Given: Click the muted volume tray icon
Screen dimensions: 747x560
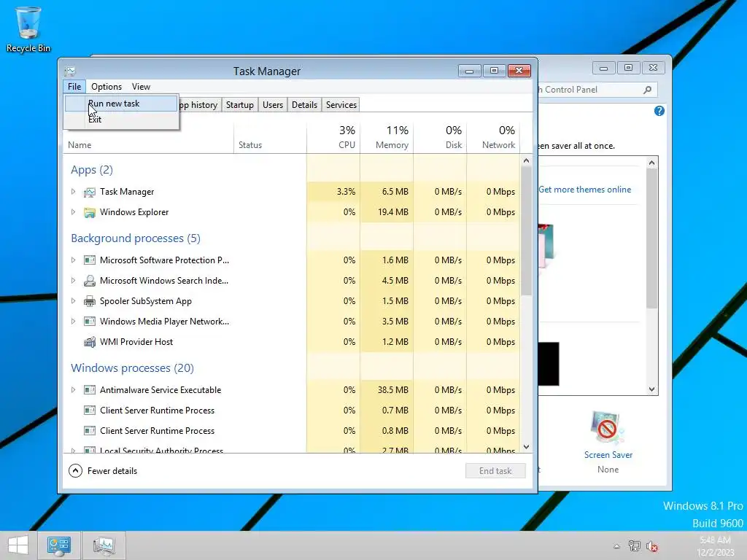Looking at the screenshot, I should (x=652, y=546).
